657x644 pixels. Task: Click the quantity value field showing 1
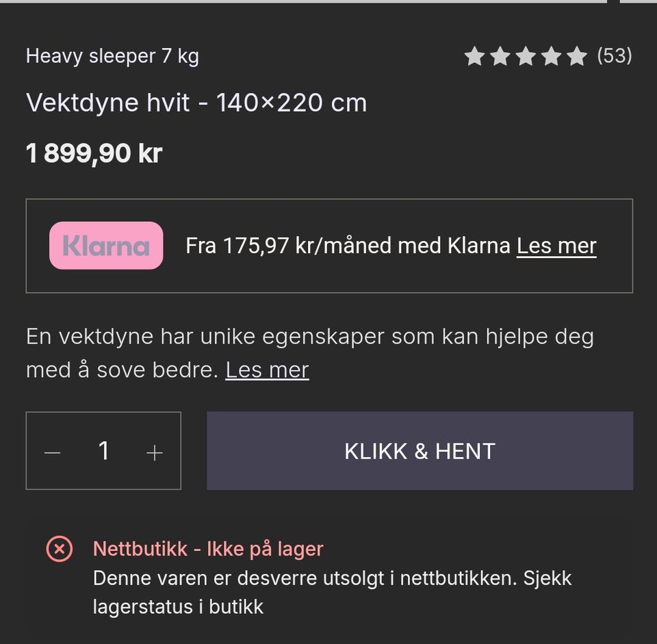(x=103, y=451)
